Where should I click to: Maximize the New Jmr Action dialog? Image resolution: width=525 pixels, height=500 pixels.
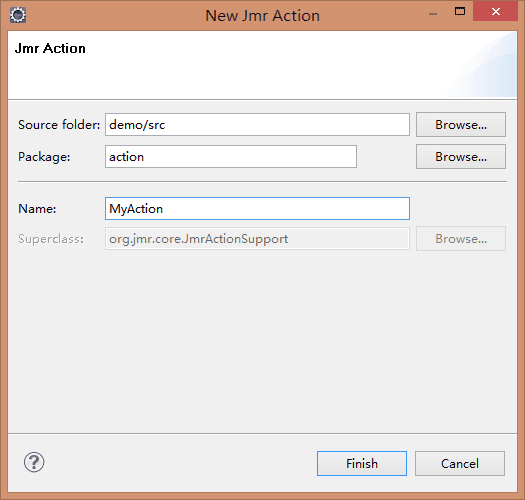[460, 12]
